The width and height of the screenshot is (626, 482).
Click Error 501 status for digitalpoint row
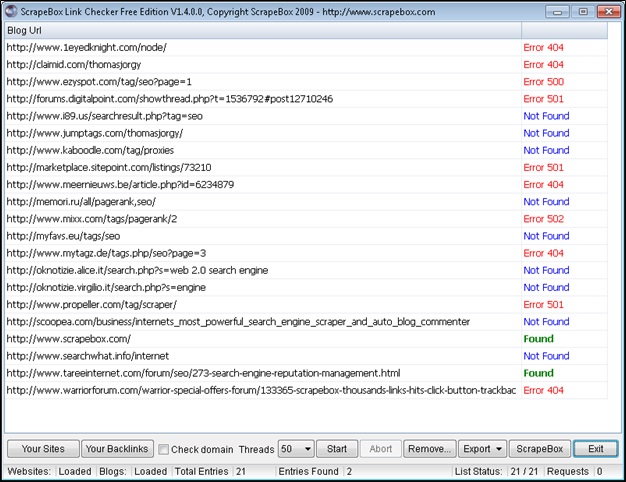pos(543,99)
